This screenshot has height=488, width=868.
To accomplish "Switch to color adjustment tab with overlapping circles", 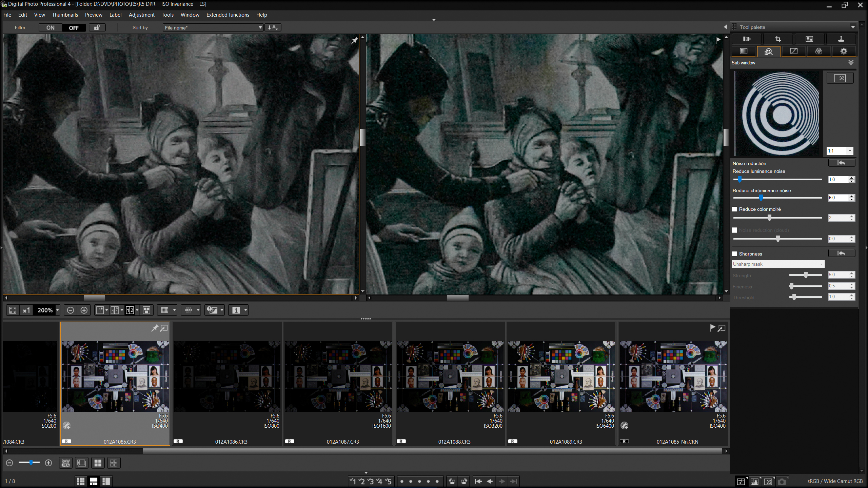I will pos(818,51).
